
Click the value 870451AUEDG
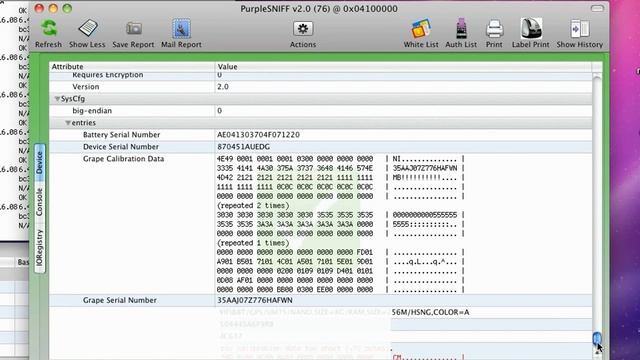coord(243,147)
